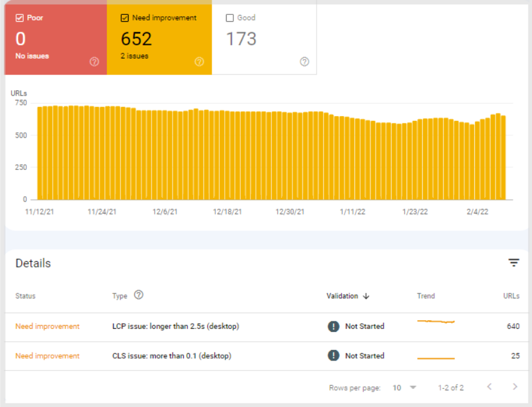Click Need improvement status in LCP row
Image resolution: width=532 pixels, height=407 pixels.
pos(47,326)
